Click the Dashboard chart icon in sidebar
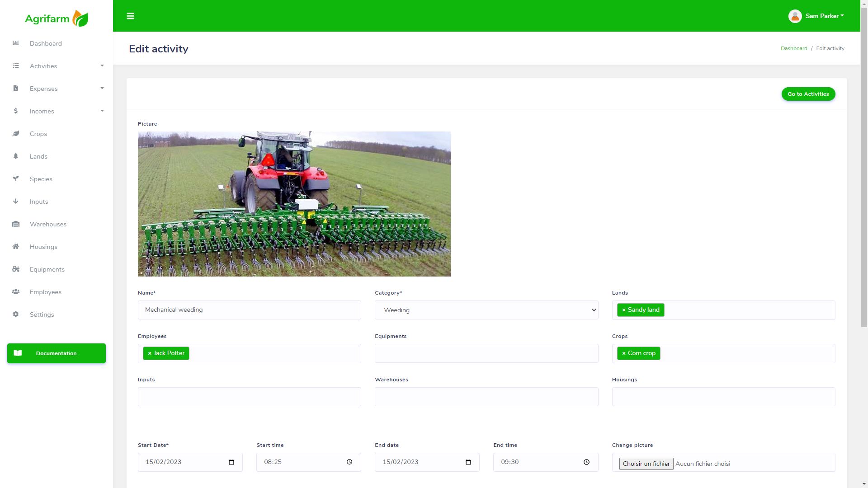Screen dimensions: 868x488 16,43
